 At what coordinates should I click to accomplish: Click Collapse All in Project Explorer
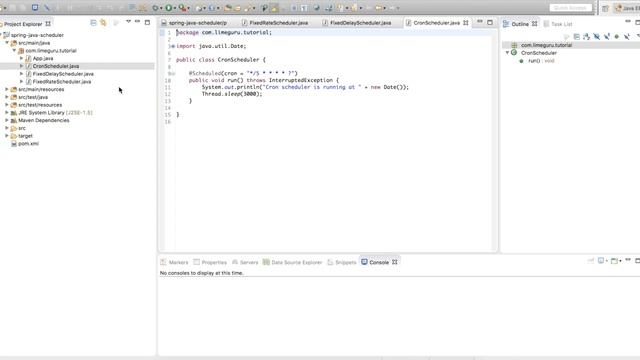click(x=93, y=23)
